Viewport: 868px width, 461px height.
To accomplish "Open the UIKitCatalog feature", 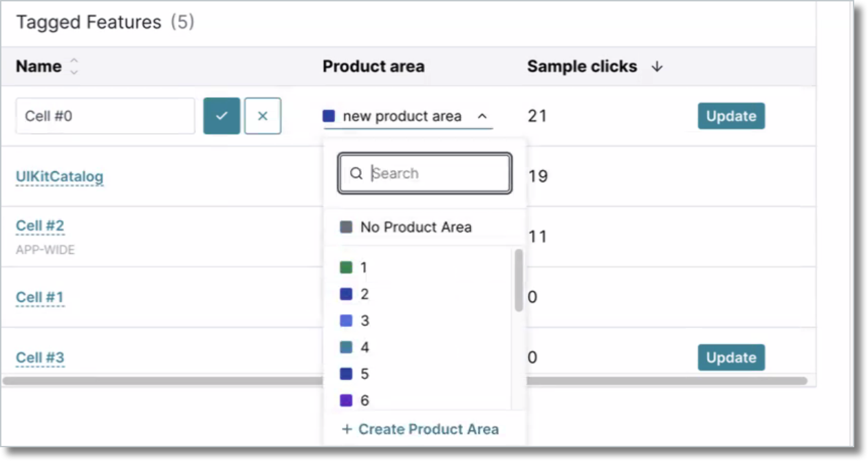I will tap(59, 176).
